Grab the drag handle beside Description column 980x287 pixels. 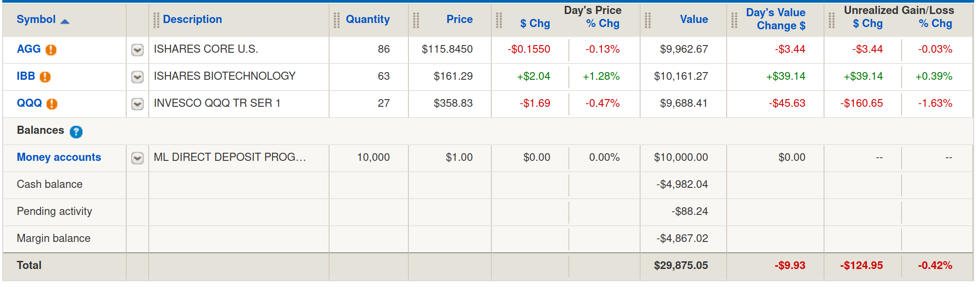pos(156,20)
